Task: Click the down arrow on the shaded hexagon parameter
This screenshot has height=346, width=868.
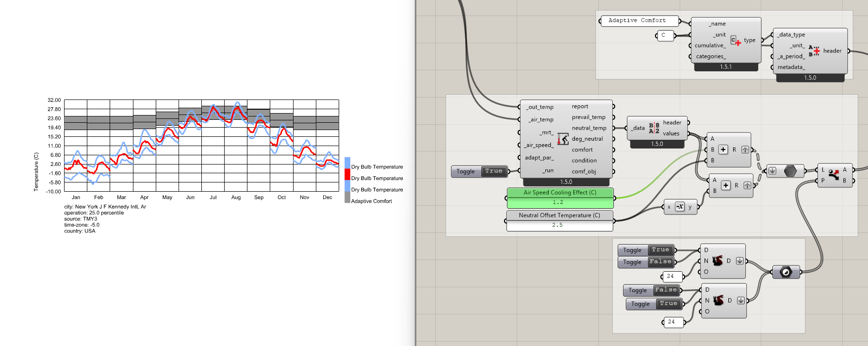Action: [x=772, y=171]
